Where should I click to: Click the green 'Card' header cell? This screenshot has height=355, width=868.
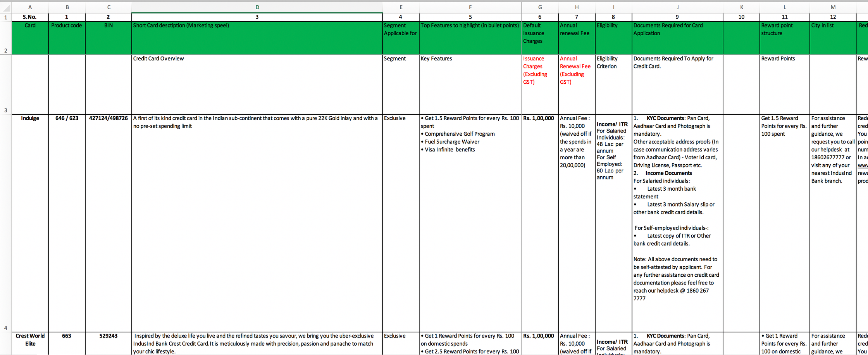tap(30, 38)
